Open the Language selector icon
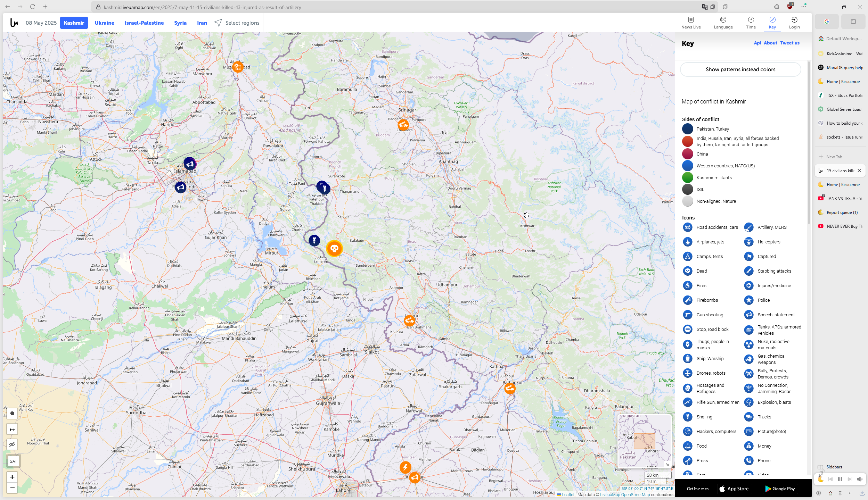The height and width of the screenshot is (500, 868). tap(723, 23)
